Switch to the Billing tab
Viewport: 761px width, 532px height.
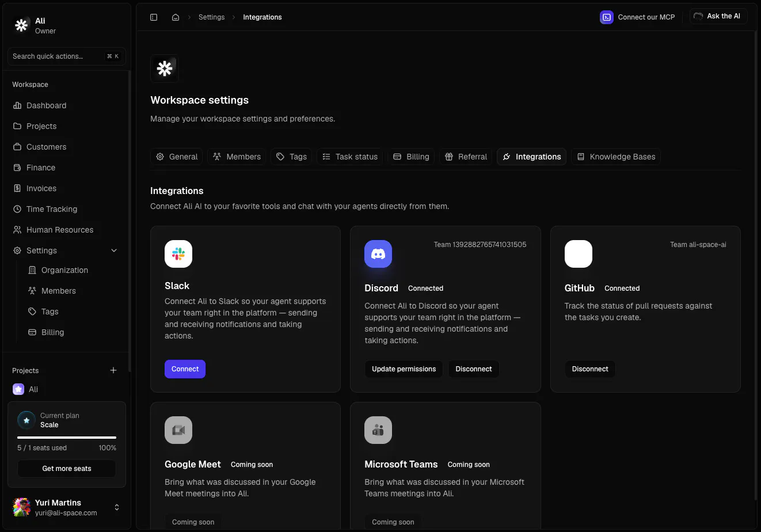coord(411,157)
